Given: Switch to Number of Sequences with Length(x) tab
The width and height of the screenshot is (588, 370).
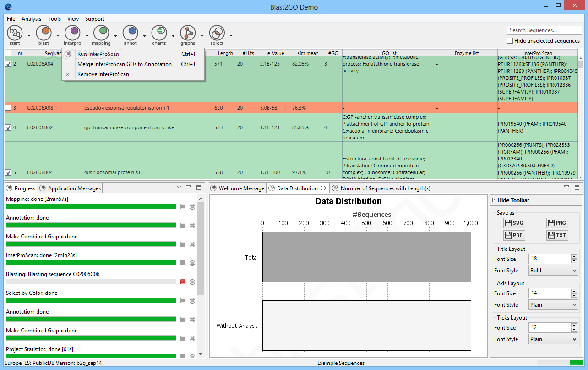Looking at the screenshot, I should click(381, 188).
